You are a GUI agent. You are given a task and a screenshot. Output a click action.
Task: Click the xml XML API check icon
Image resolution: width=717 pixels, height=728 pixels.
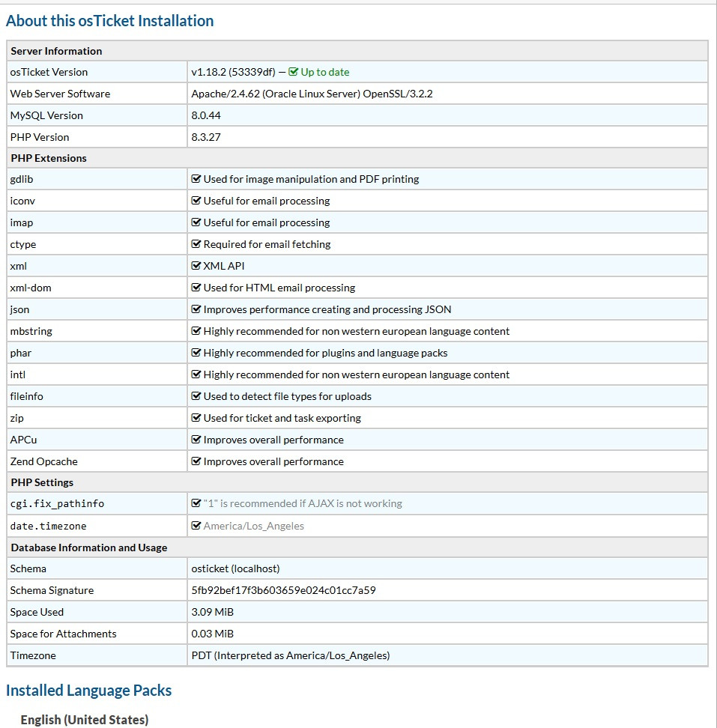[x=196, y=266]
